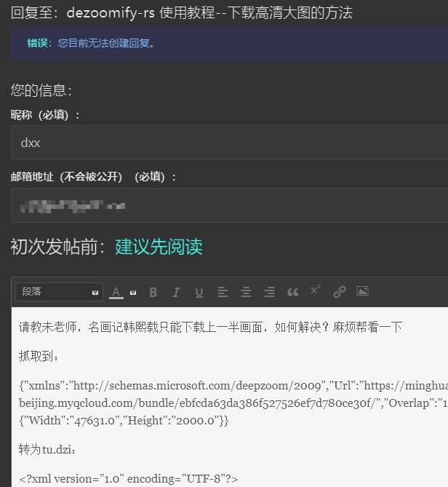448x487 pixels.
Task: Toggle italic text formatting
Action: [x=176, y=292]
